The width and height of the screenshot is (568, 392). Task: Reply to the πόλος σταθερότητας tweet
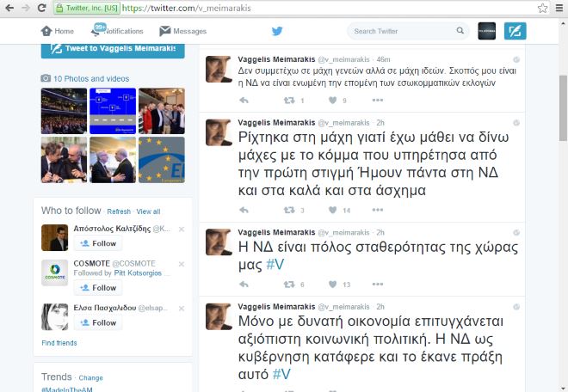244,285
